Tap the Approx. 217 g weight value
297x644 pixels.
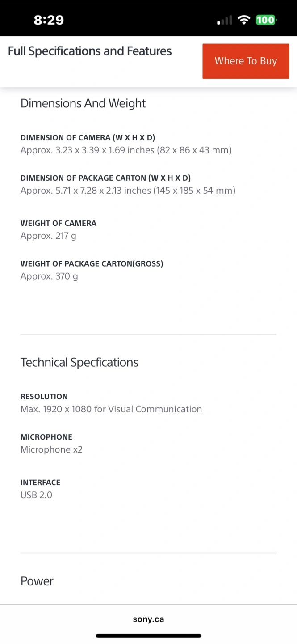click(48, 236)
